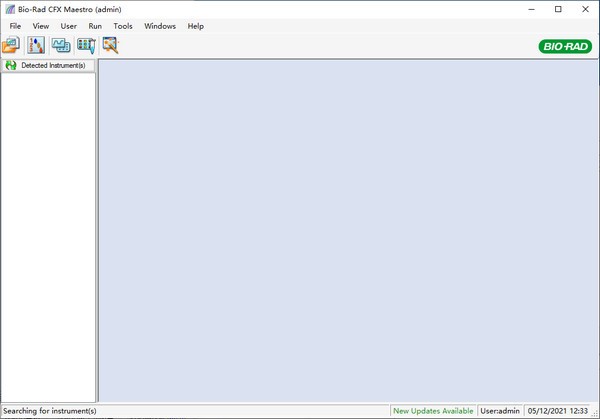Image resolution: width=600 pixels, height=419 pixels.
Task: Click the Detected Instrument(s) panel header
Action: 53,65
